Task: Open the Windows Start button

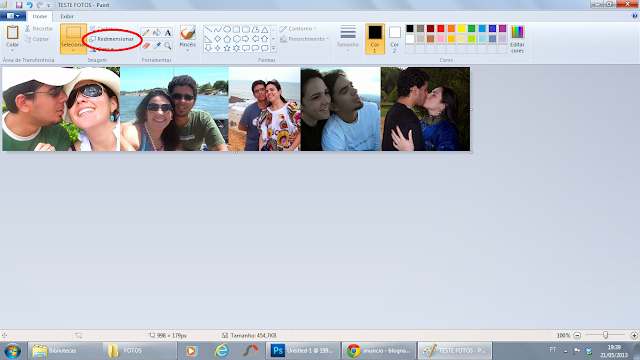Action: [x=12, y=351]
